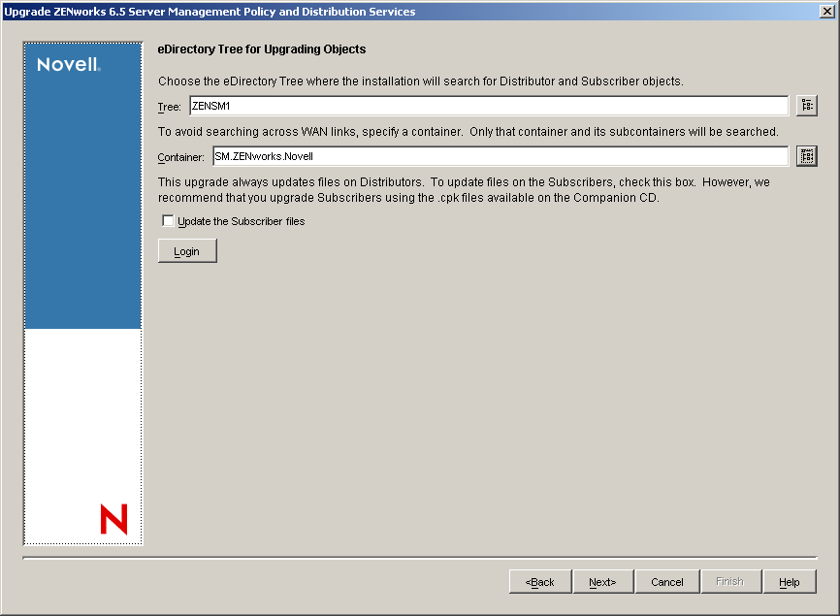Click the disabled Finish button
Image resolution: width=840 pixels, height=616 pixels.
coord(730,581)
